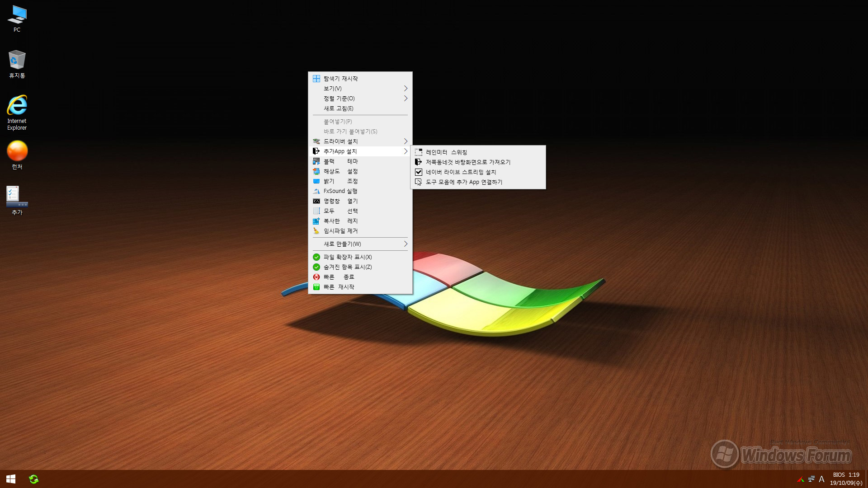Click the 블랙 테마 menu icon
The image size is (868, 488).
click(316, 161)
